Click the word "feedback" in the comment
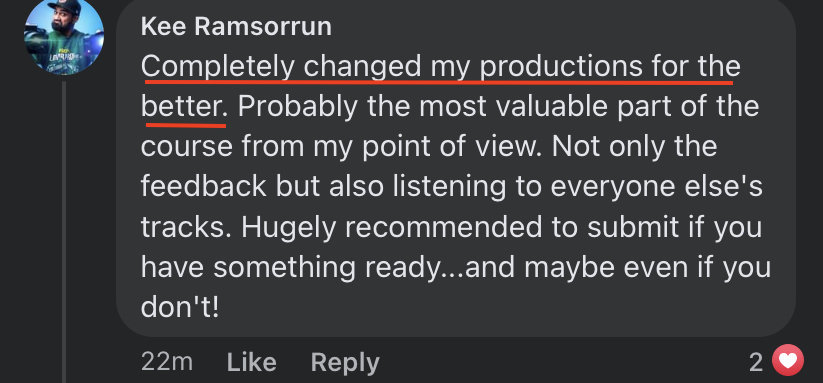Viewport: 823px width, 383px height. coord(204,187)
